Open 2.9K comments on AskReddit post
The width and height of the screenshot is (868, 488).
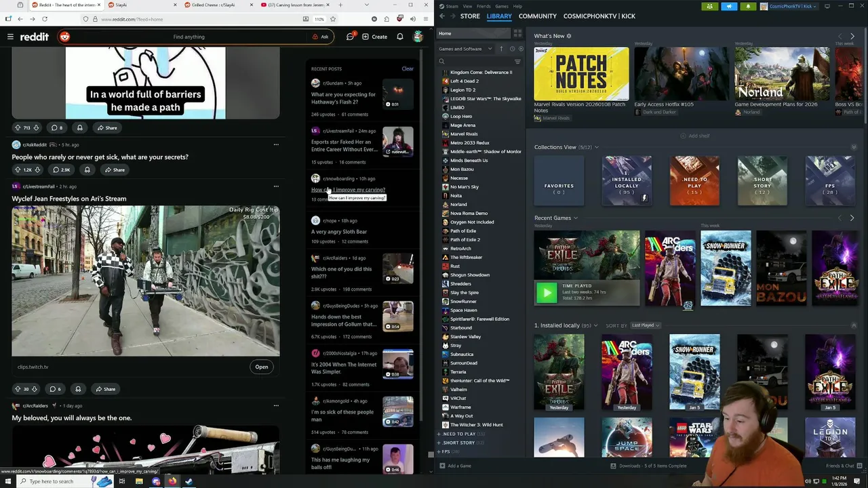[60, 169]
